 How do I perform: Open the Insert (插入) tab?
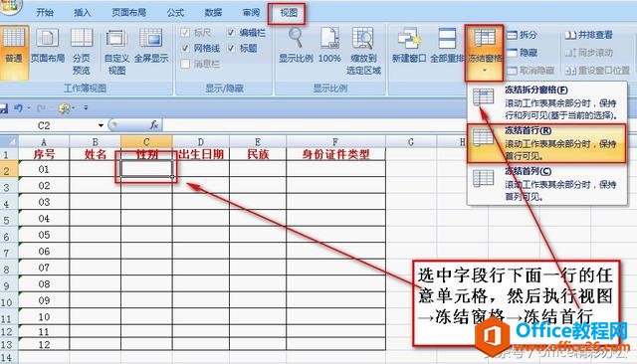click(82, 13)
